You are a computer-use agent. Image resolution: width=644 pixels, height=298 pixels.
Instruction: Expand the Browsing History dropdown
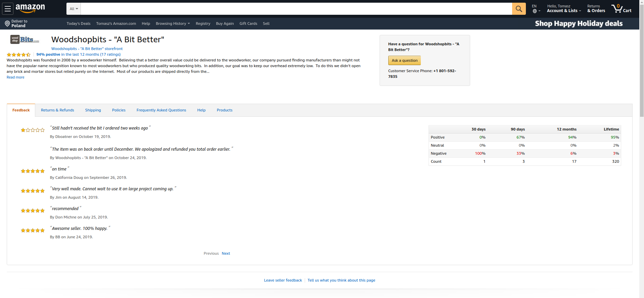[x=173, y=23]
